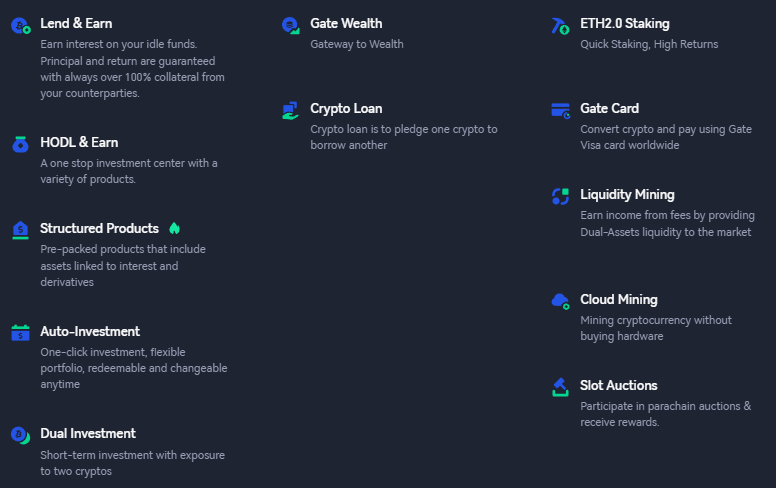Image resolution: width=776 pixels, height=488 pixels.
Task: Go to ETH2.0 Staking page
Action: coord(625,23)
